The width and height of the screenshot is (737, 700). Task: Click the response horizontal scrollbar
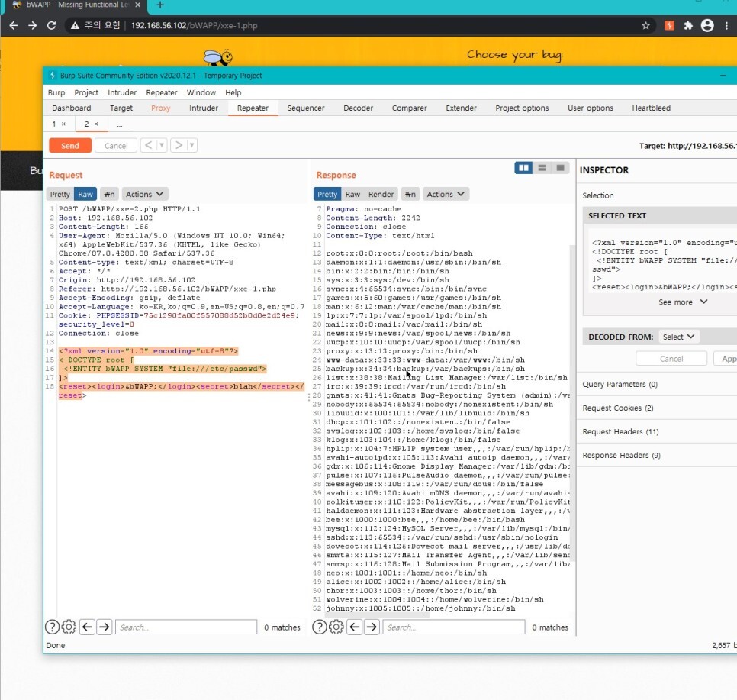coord(377,615)
